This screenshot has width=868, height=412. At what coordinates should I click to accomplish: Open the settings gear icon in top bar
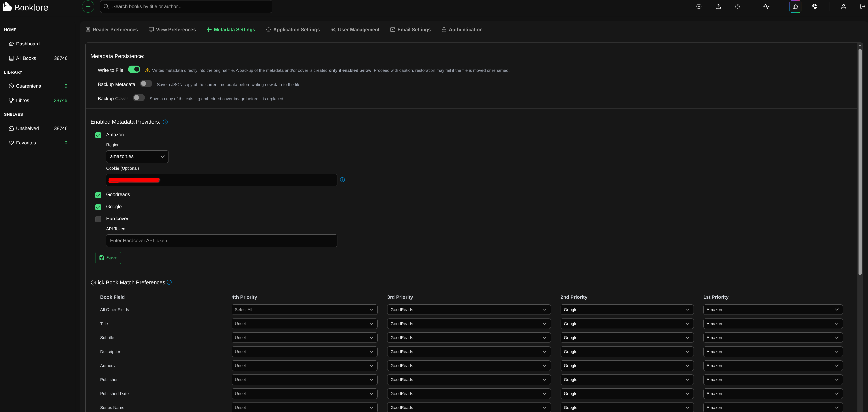737,6
